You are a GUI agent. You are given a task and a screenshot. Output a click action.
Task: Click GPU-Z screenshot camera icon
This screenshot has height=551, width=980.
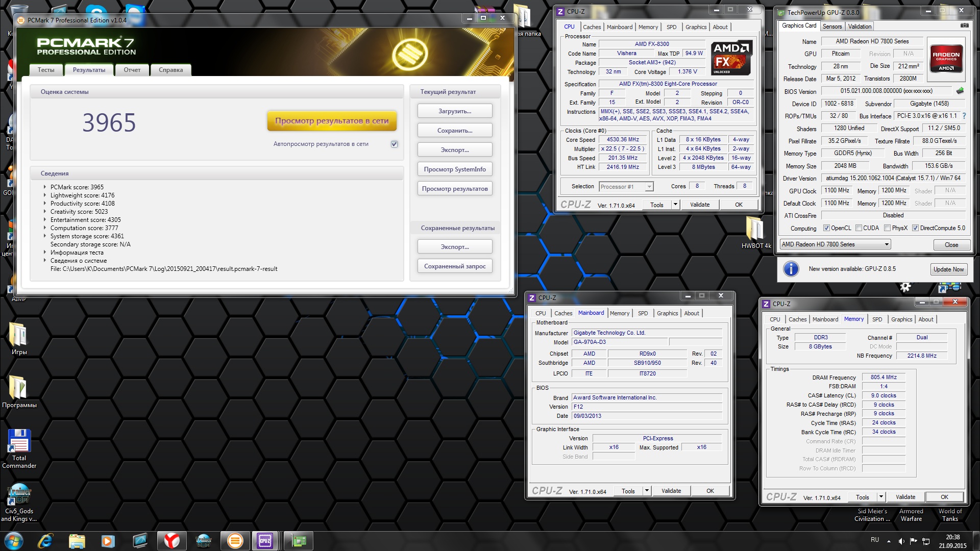[964, 26]
